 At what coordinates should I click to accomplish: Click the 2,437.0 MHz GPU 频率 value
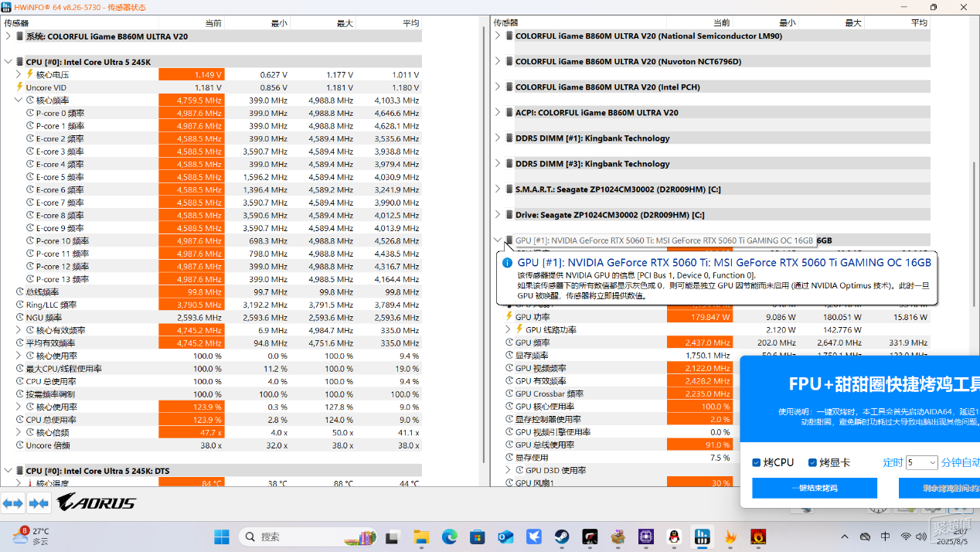(699, 342)
